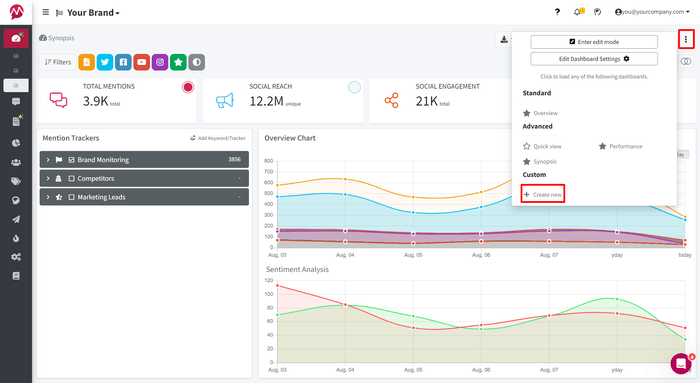Click the Marketing Leads star icon
Image resolution: width=700 pixels, height=383 pixels.
(x=58, y=197)
